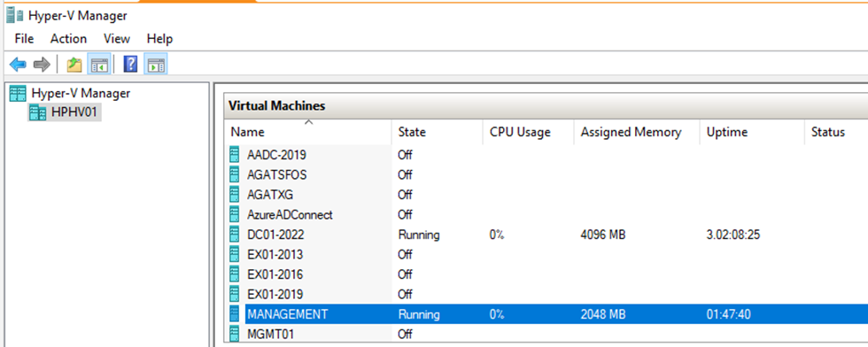
Task: Open the Action menu
Action: pos(69,39)
